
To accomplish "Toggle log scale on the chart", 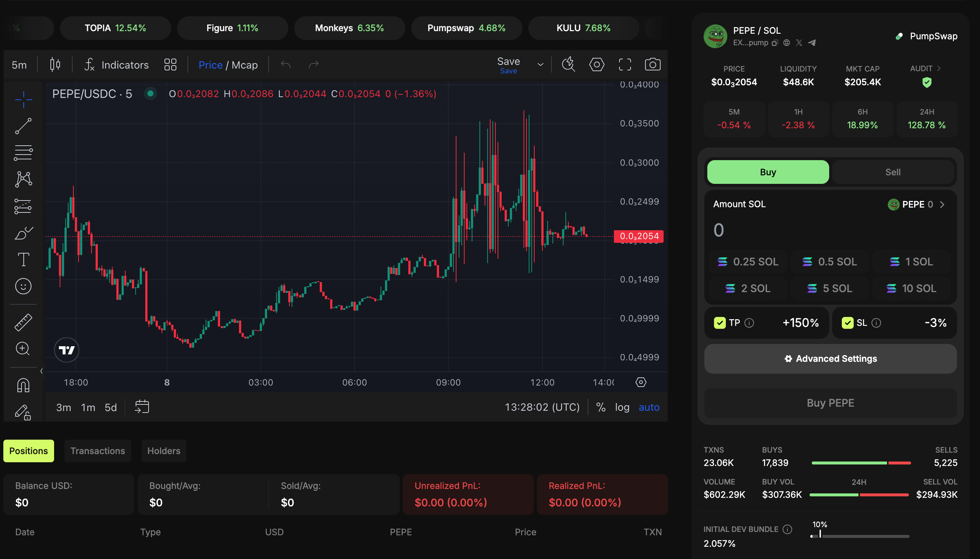I will click(x=622, y=407).
